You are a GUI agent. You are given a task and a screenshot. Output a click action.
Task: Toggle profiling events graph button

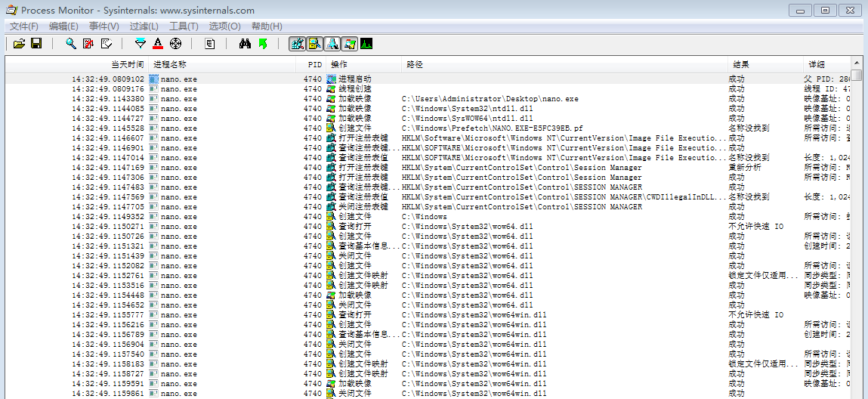point(366,44)
